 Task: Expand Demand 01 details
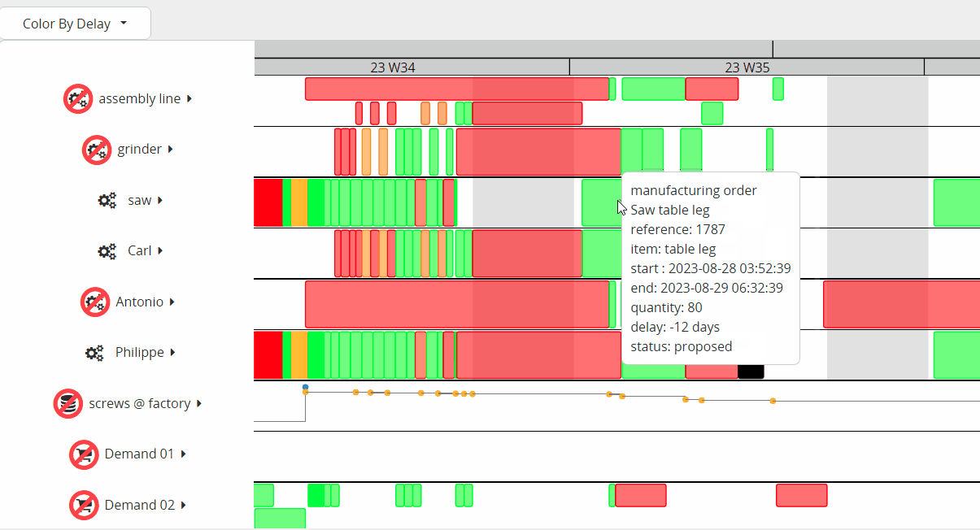click(x=182, y=454)
